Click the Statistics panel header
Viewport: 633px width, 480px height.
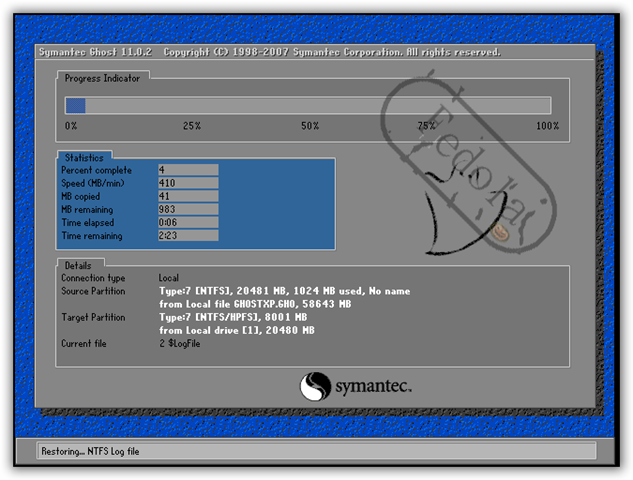point(83,158)
